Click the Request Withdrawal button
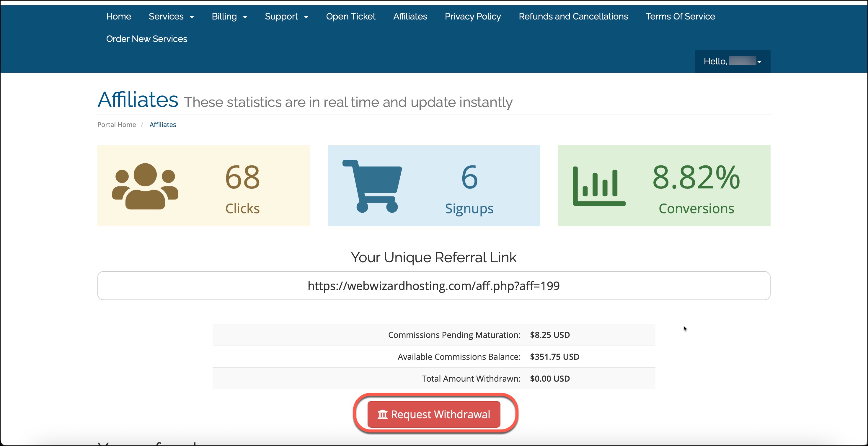This screenshot has width=868, height=446. [434, 414]
